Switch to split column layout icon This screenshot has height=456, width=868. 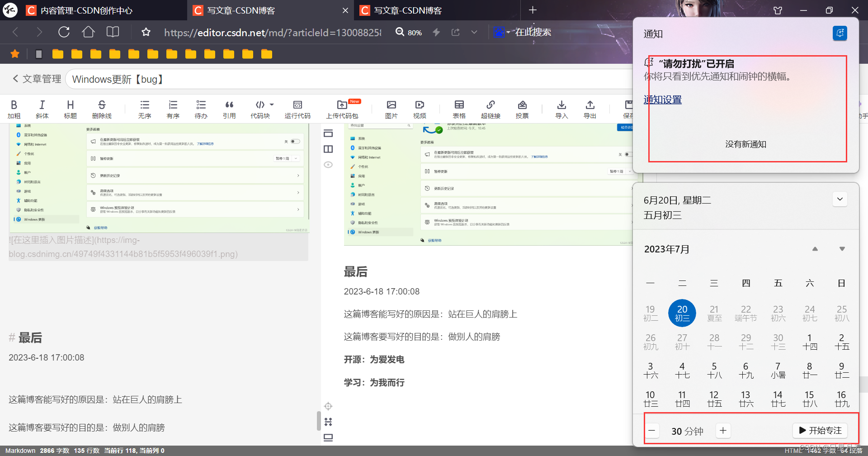pos(328,149)
